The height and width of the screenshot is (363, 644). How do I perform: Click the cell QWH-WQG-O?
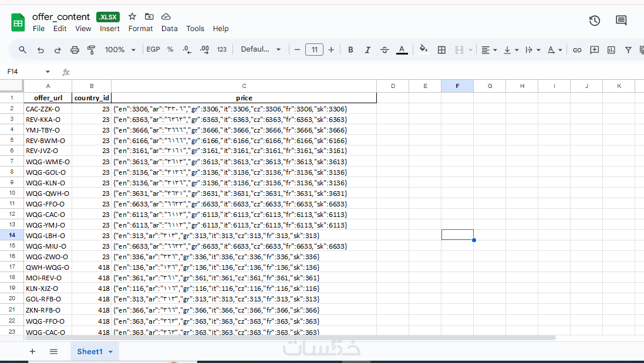[48, 267]
